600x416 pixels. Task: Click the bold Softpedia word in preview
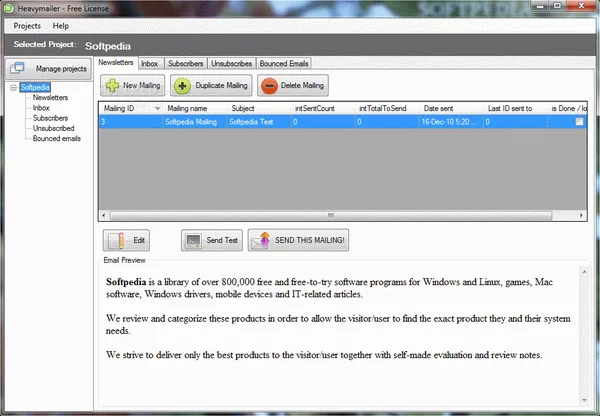click(126, 282)
